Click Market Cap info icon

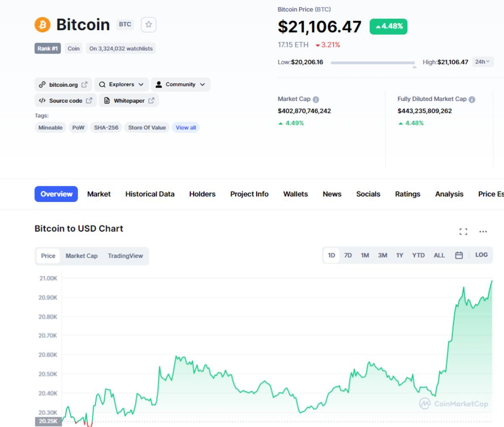[x=316, y=100]
